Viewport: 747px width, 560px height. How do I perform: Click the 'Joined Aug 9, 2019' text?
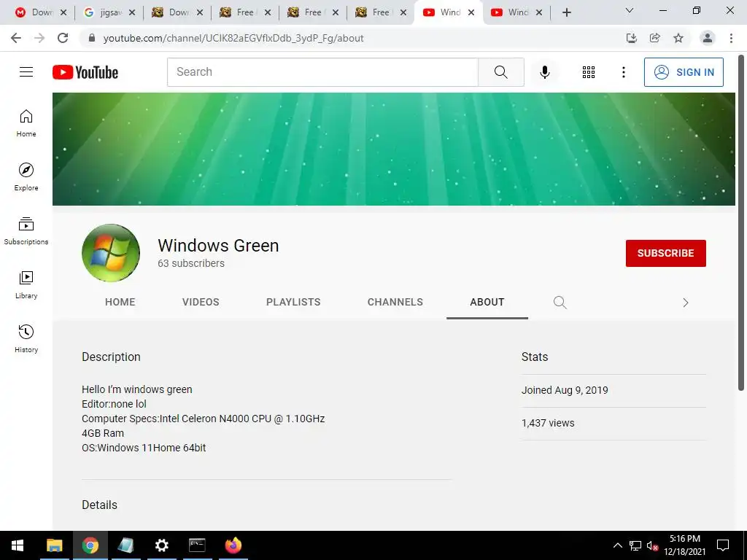(565, 390)
